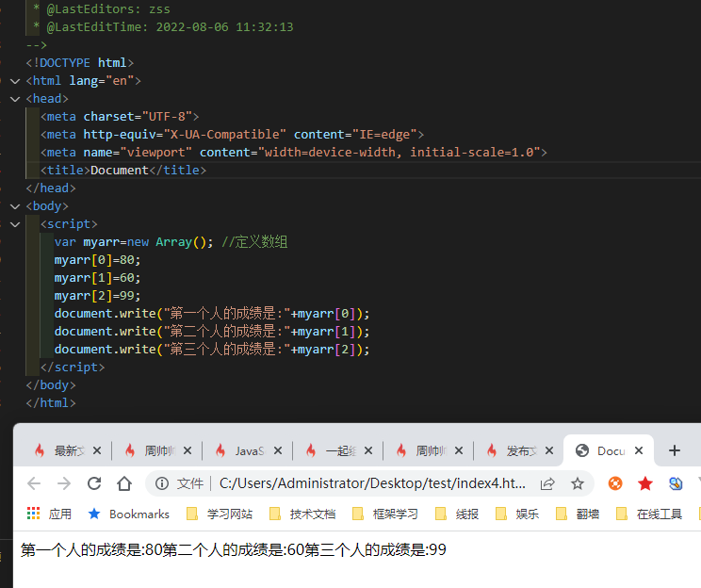This screenshot has width=701, height=588.
Task: Open a new browser tab
Action: coord(674,450)
